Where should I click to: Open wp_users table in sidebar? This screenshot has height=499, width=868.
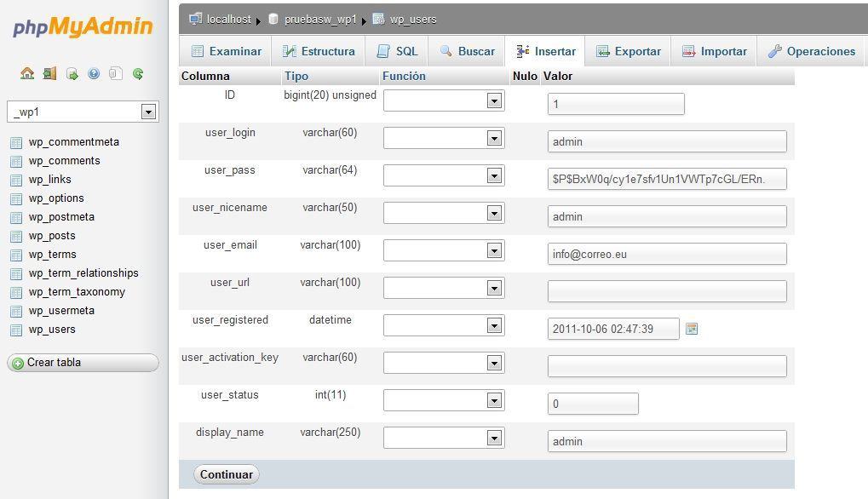click(x=52, y=330)
